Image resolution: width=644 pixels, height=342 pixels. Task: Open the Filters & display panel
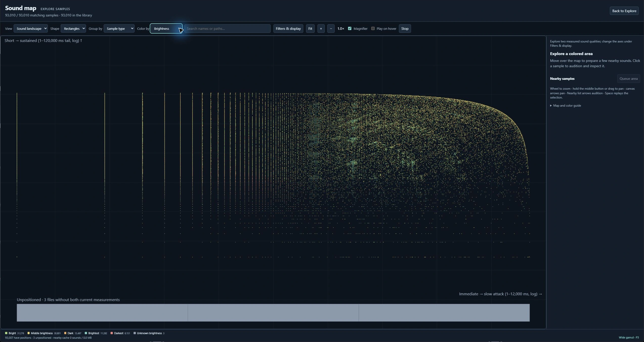pos(288,29)
